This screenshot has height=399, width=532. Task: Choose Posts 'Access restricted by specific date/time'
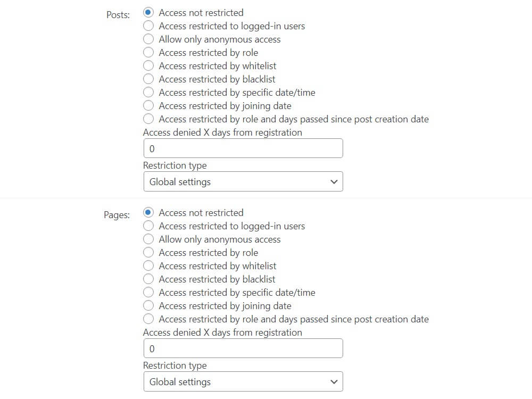click(x=149, y=92)
